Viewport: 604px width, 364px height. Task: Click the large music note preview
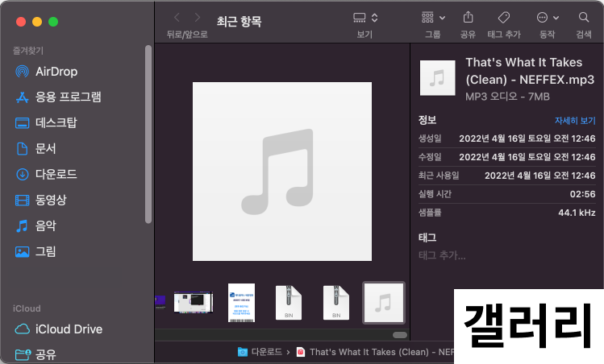click(x=282, y=172)
